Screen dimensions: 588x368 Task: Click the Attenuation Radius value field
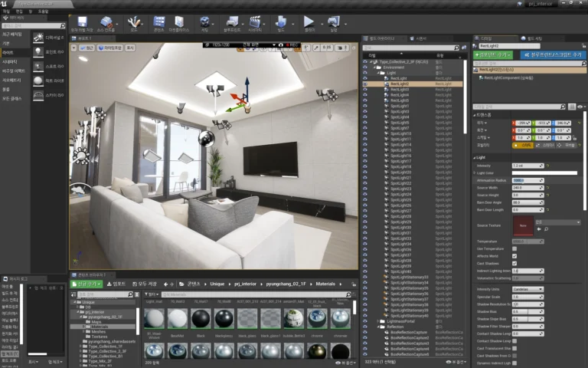(x=528, y=180)
